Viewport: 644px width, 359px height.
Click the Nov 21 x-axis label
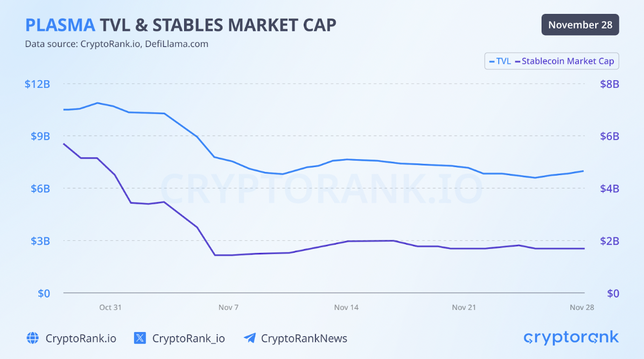pyautogui.click(x=464, y=307)
